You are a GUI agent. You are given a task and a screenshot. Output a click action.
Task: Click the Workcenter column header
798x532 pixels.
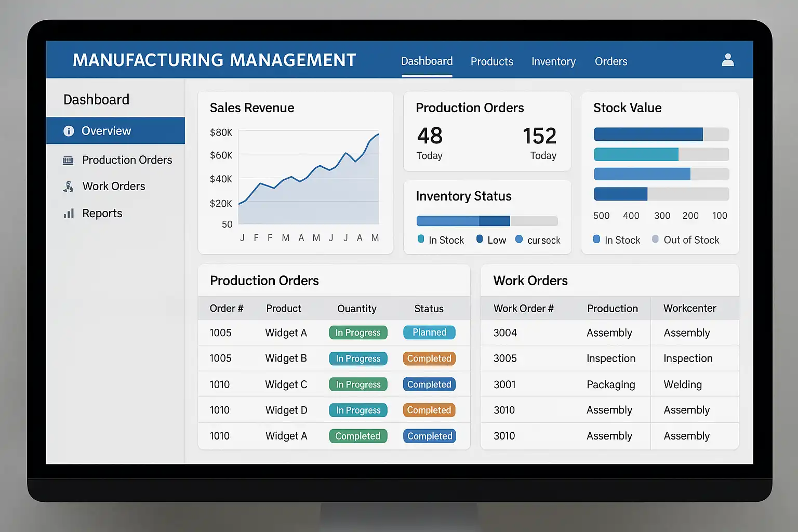point(689,308)
